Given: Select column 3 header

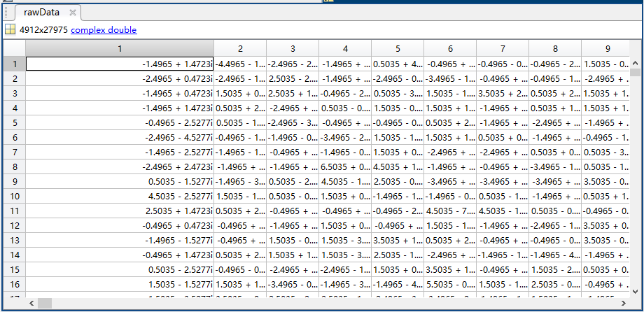Looking at the screenshot, I should [x=293, y=49].
